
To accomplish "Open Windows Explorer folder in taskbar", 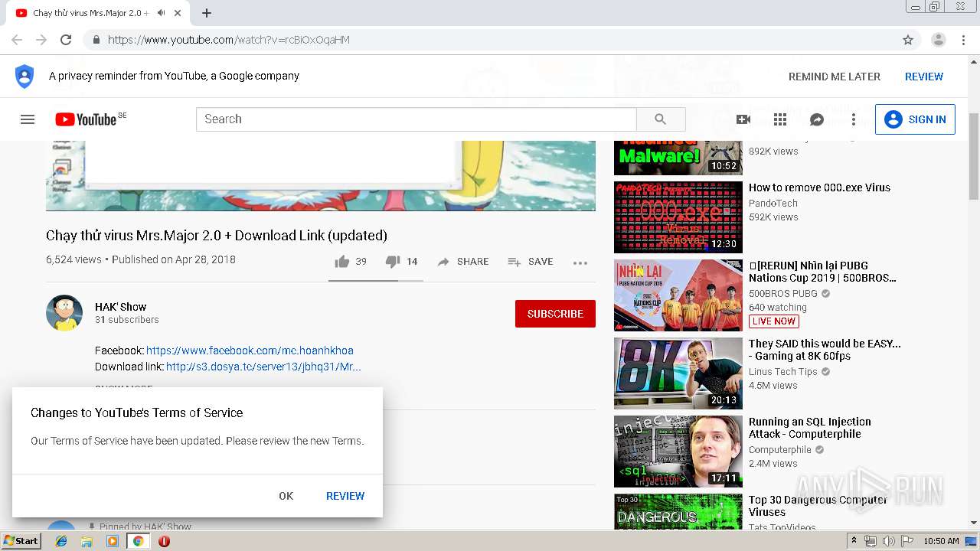I will [x=87, y=541].
